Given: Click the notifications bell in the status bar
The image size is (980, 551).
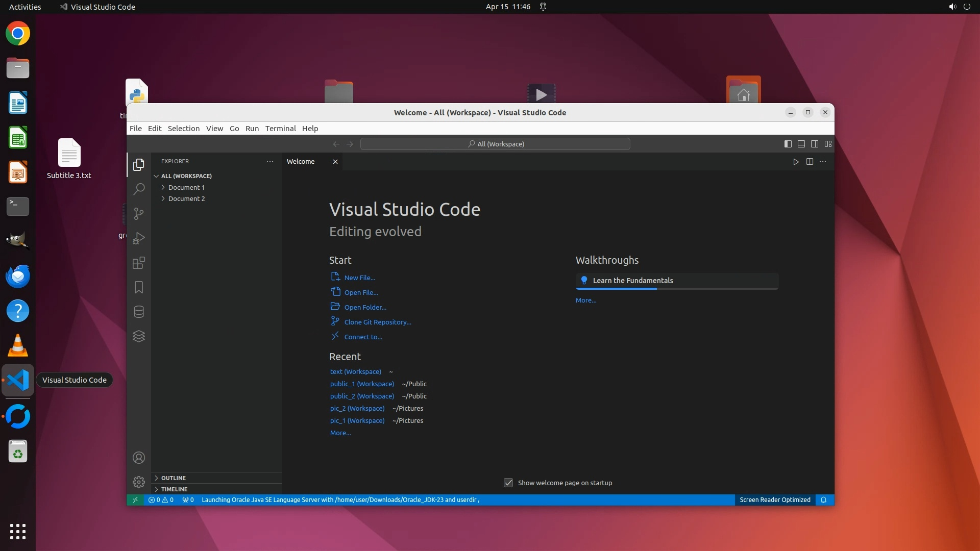Looking at the screenshot, I should point(823,500).
